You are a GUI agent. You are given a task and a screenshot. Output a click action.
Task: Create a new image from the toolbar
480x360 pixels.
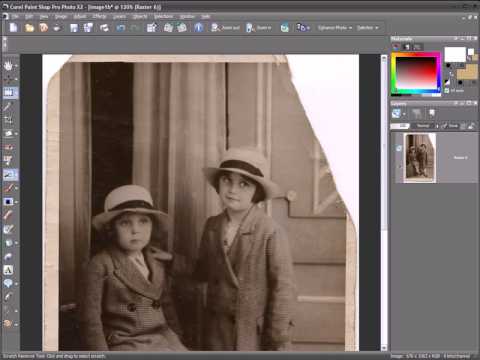pyautogui.click(x=13, y=28)
